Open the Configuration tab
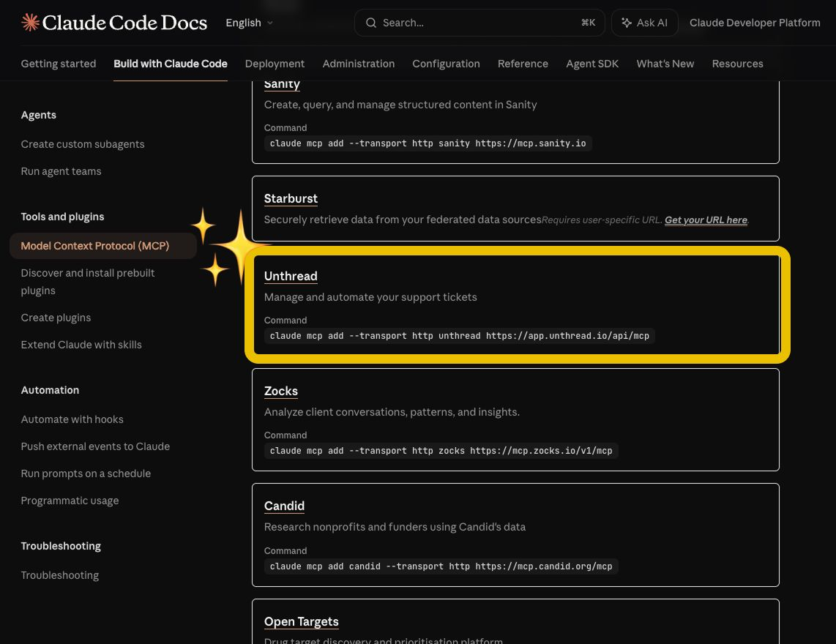 click(x=446, y=64)
